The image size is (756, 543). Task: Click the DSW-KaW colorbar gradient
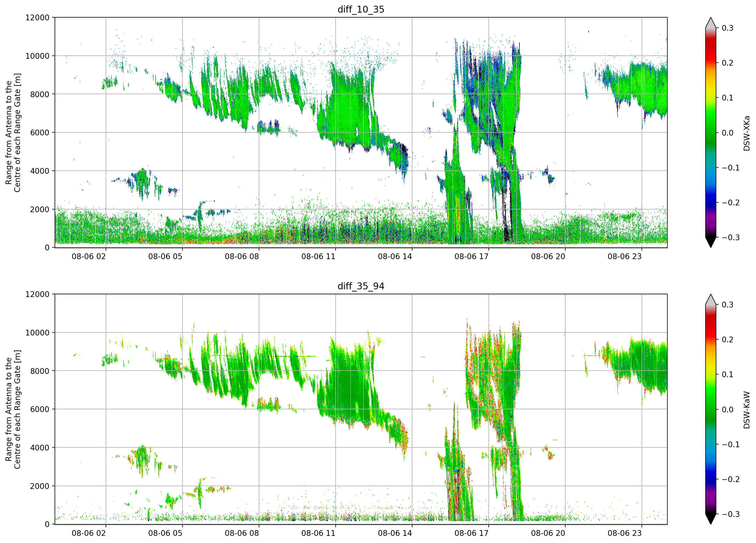pyautogui.click(x=711, y=409)
